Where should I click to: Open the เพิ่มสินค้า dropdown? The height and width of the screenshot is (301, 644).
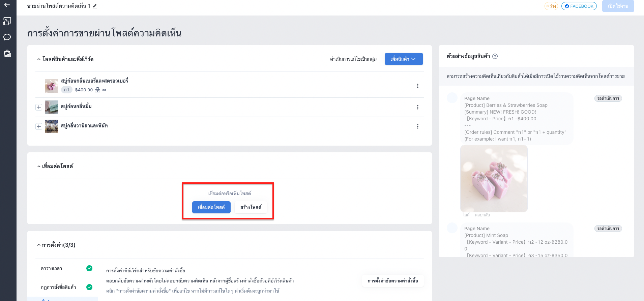(404, 59)
